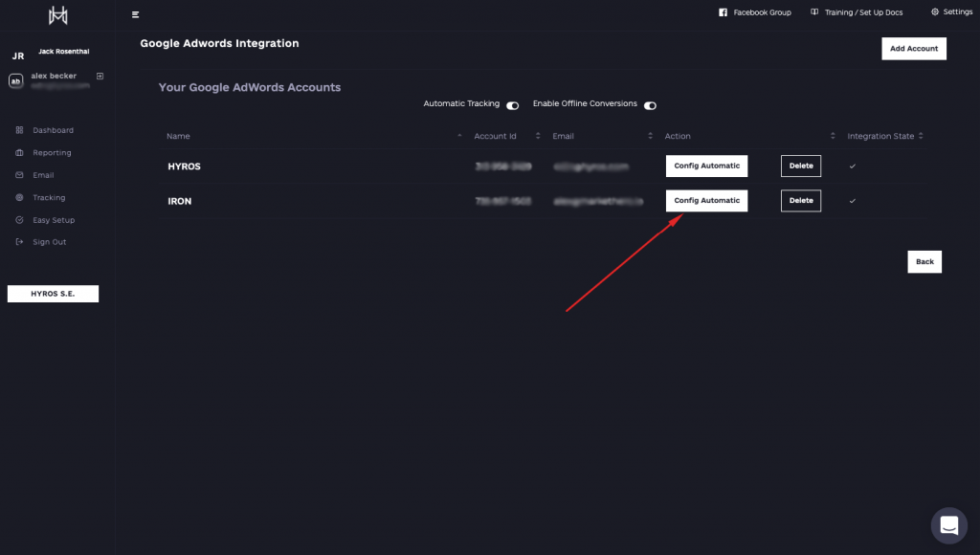Viewport: 980px width, 555px height.
Task: Click the switch account icon beside alex becker
Action: coord(100,77)
